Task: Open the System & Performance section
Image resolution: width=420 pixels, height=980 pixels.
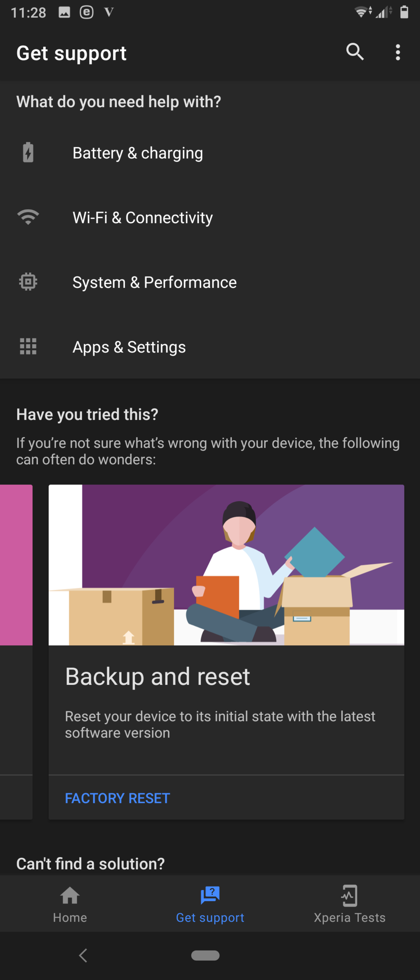Action: point(155,282)
